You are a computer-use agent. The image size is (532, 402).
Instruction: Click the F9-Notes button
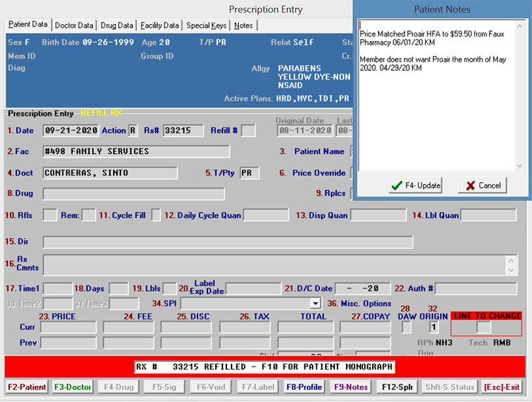pyautogui.click(x=351, y=387)
